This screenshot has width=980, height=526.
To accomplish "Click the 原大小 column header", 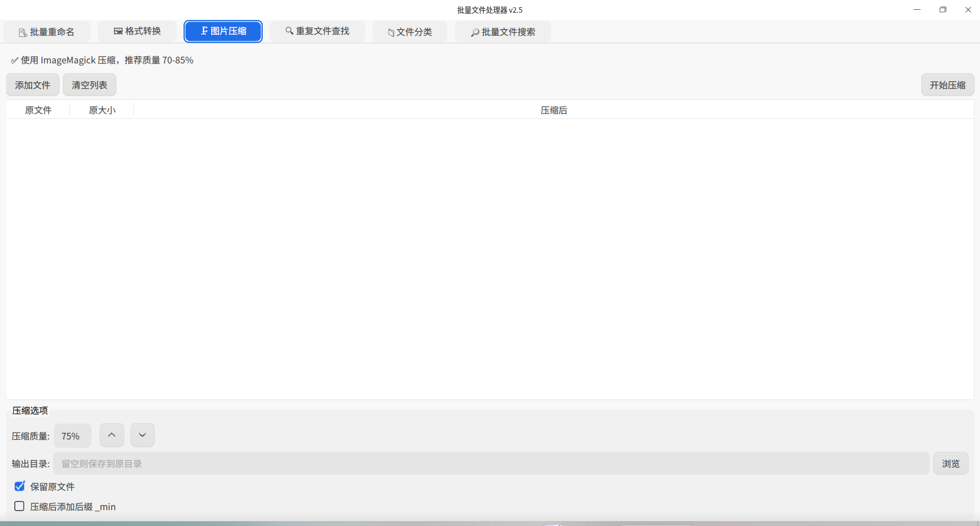I will click(102, 110).
